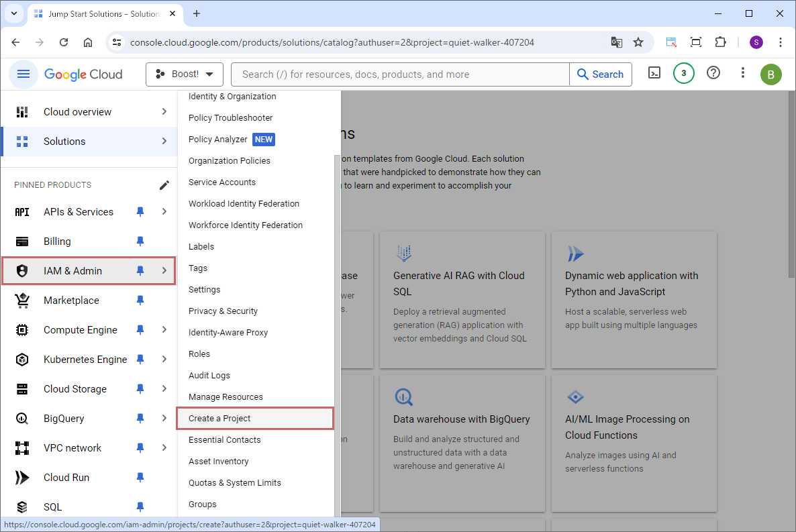Click the IAM & Admin shield icon
796x532 pixels.
(x=22, y=270)
